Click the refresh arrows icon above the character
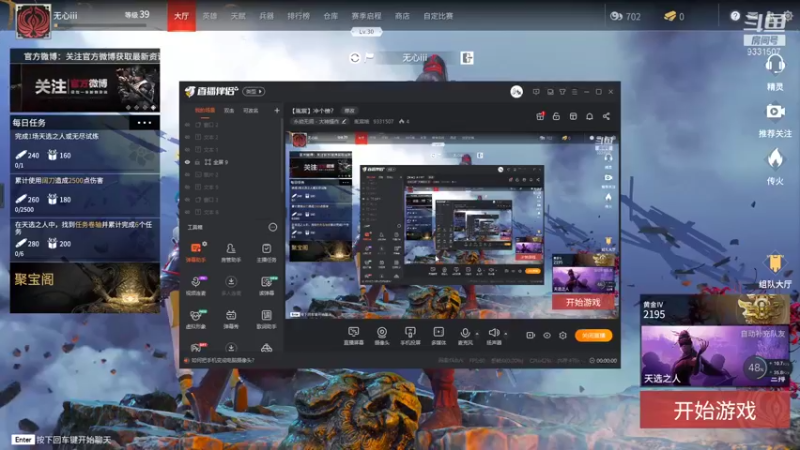 tap(355, 58)
